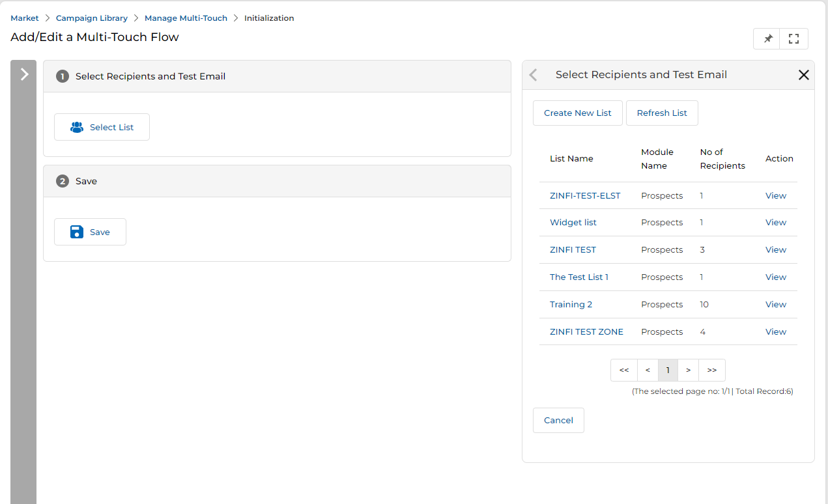Click the Select List button
Viewport: 828px width, 504px height.
coord(102,127)
